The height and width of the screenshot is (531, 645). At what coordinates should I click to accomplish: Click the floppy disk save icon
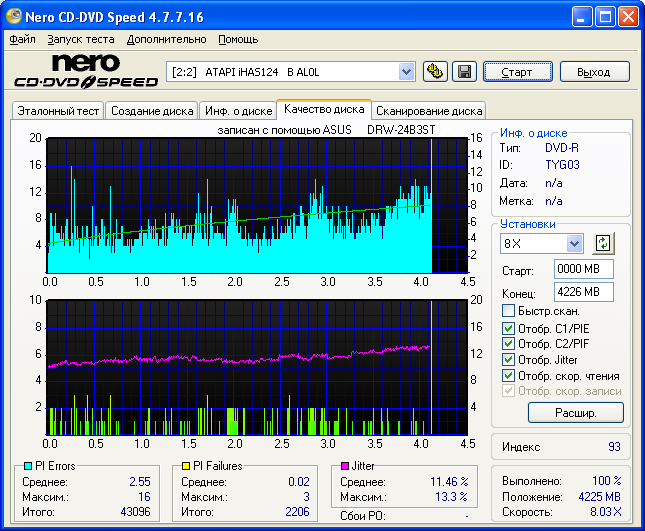coord(463,71)
